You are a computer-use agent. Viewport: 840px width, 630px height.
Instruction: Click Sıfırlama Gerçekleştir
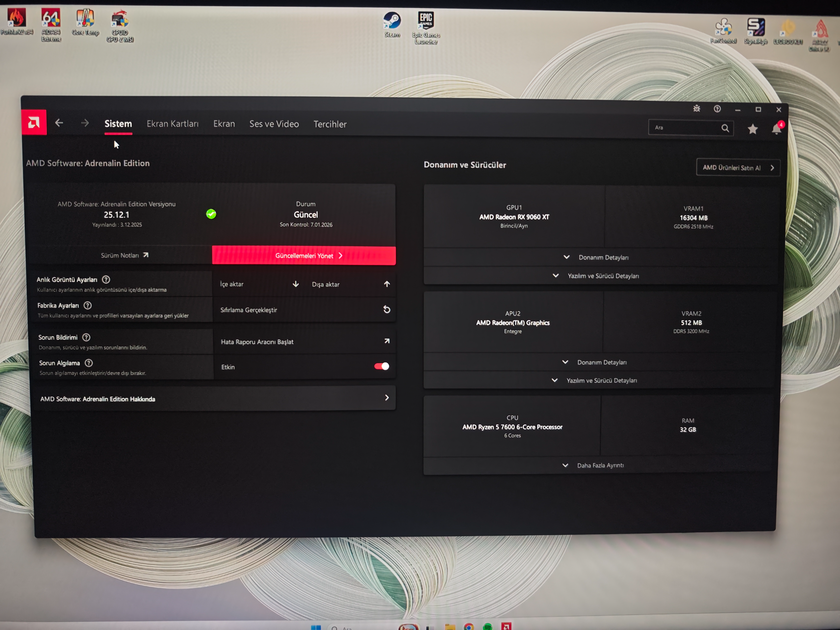[x=304, y=309]
